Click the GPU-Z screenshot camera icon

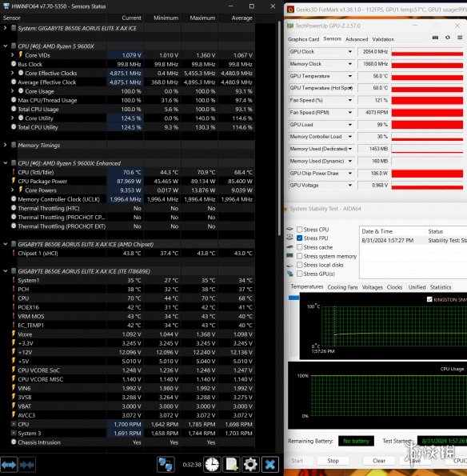(435, 38)
